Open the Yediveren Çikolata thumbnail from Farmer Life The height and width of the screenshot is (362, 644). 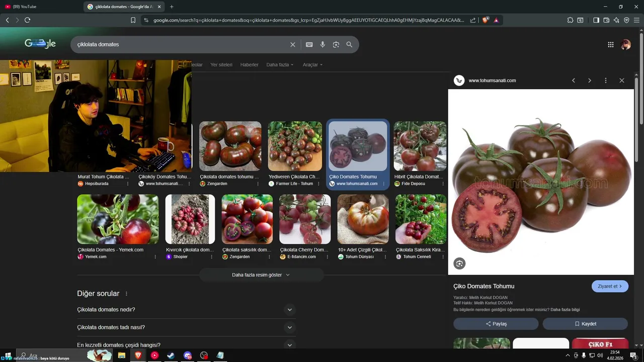(295, 146)
